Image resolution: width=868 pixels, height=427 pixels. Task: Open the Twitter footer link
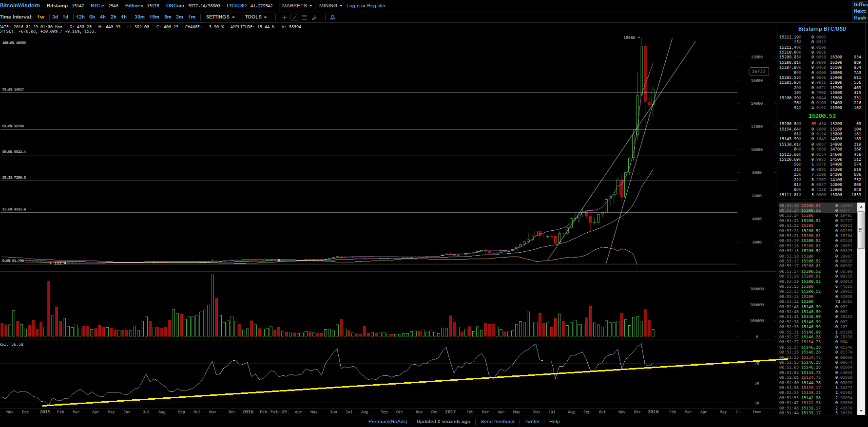point(532,422)
